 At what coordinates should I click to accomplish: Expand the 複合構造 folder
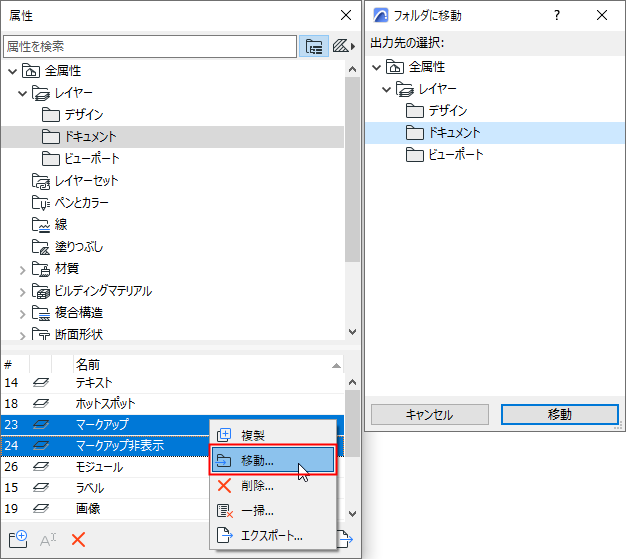pos(22,314)
